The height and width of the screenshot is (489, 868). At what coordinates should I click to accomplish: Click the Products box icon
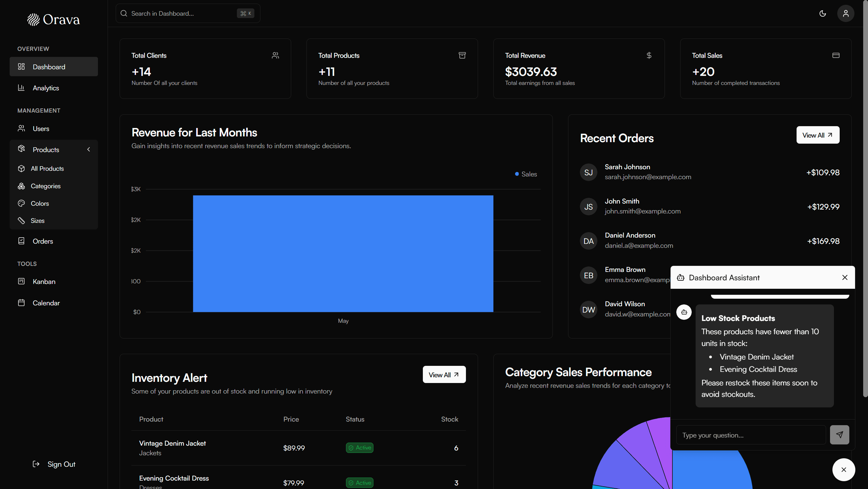21,149
